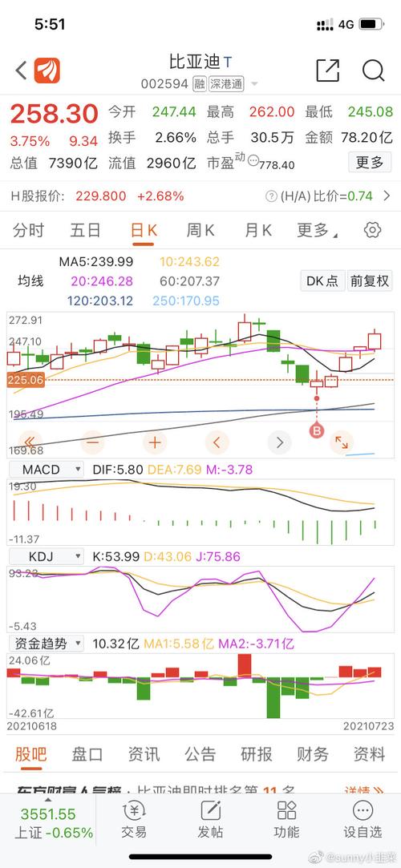401x868 pixels.
Task: Tap the T tag next to 比亚迪
Action: pos(229,62)
